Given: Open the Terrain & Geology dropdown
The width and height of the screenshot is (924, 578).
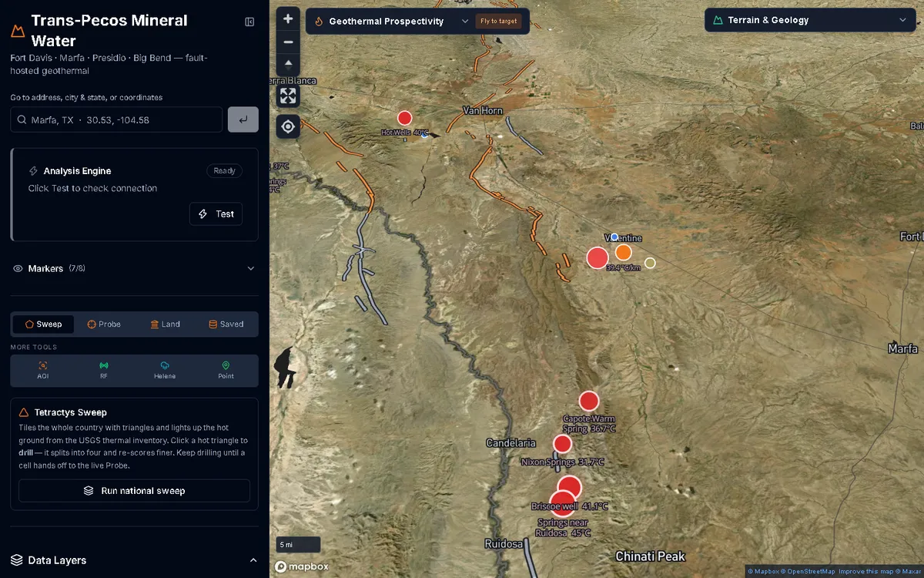Looking at the screenshot, I should [x=809, y=20].
